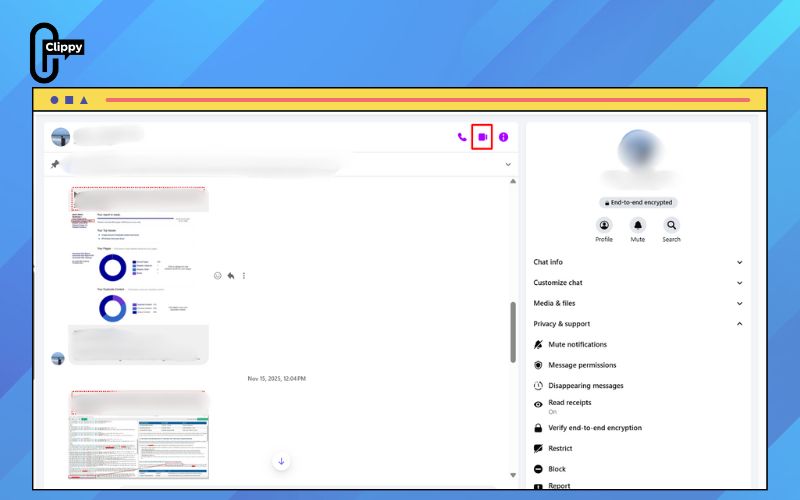Open Verify end-to-end encryption
The height and width of the screenshot is (500, 800).
pyautogui.click(x=638, y=428)
